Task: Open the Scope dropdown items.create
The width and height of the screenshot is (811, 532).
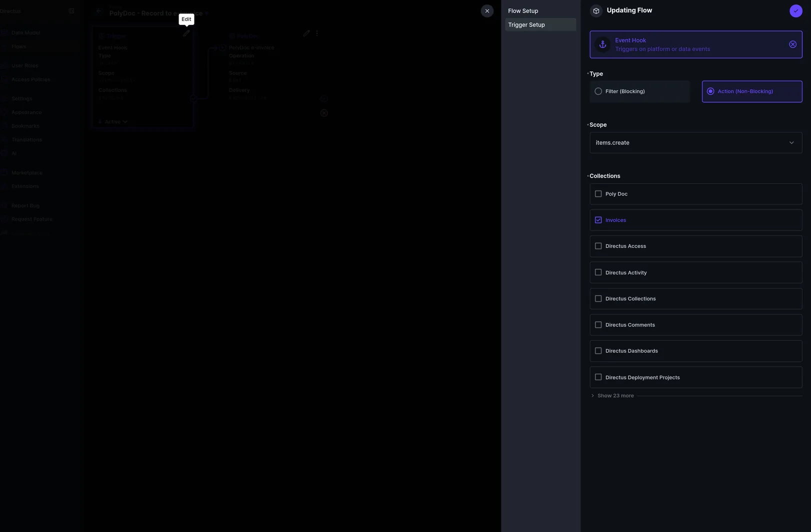Action: tap(696, 143)
